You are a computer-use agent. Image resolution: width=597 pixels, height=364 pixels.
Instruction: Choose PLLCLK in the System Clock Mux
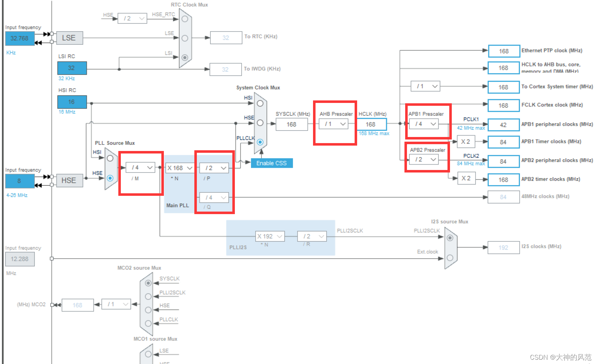(260, 142)
